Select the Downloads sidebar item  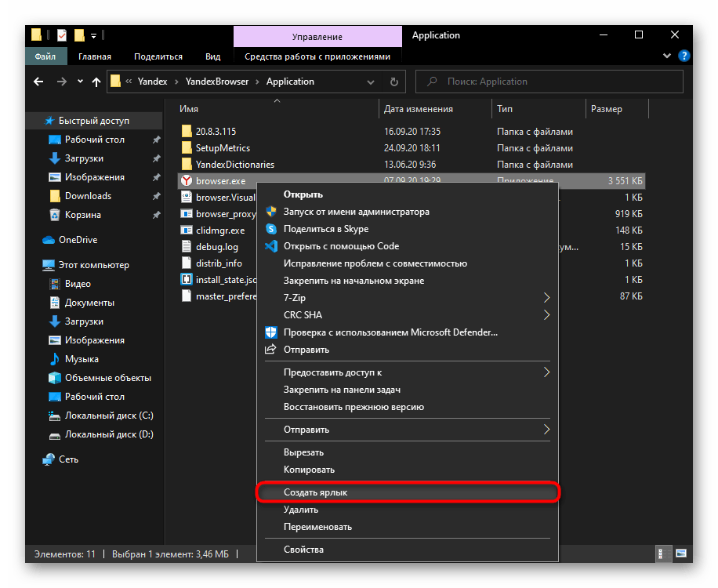[88, 196]
